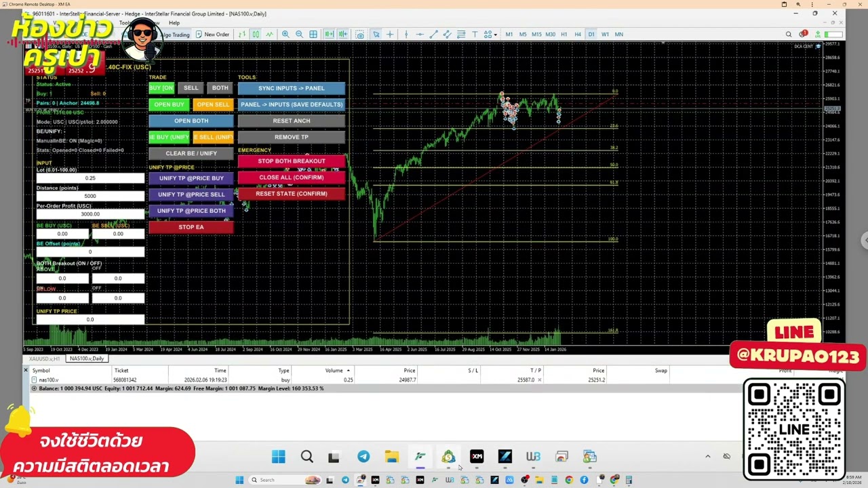Click the red STOP EA button

click(191, 227)
